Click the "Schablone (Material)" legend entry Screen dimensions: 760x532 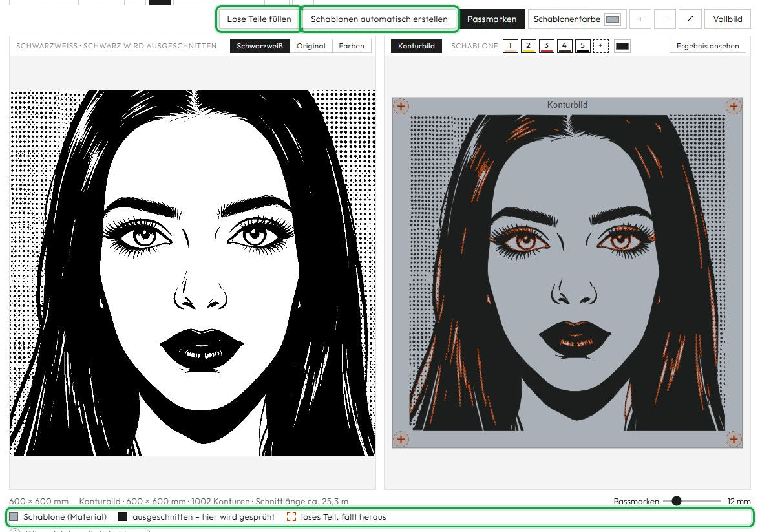58,517
